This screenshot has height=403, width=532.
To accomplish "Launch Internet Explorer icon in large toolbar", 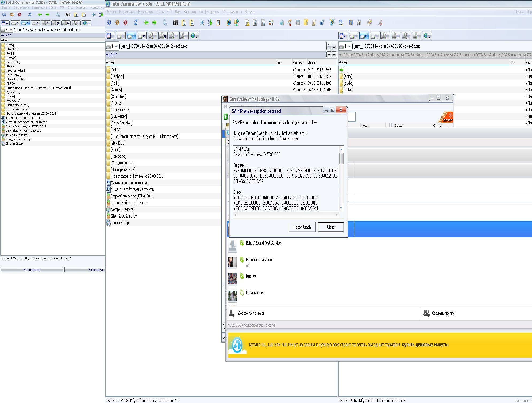I will click(x=229, y=23).
